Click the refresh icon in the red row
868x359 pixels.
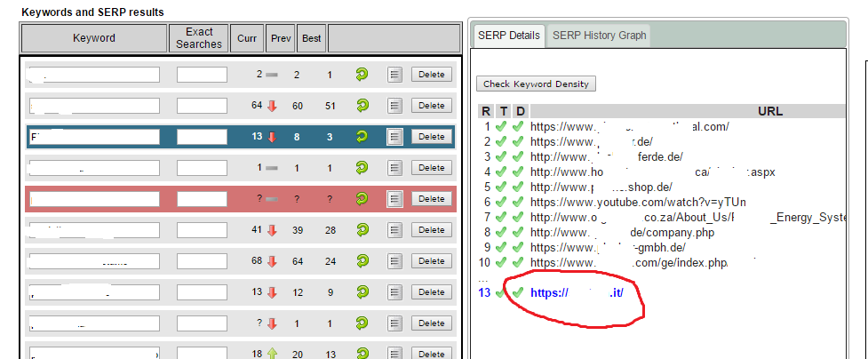coord(362,199)
